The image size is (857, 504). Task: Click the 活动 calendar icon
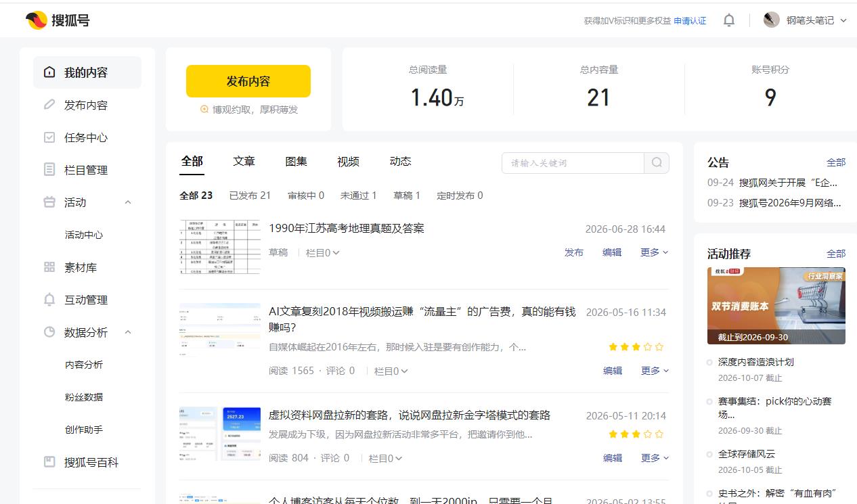click(49, 202)
